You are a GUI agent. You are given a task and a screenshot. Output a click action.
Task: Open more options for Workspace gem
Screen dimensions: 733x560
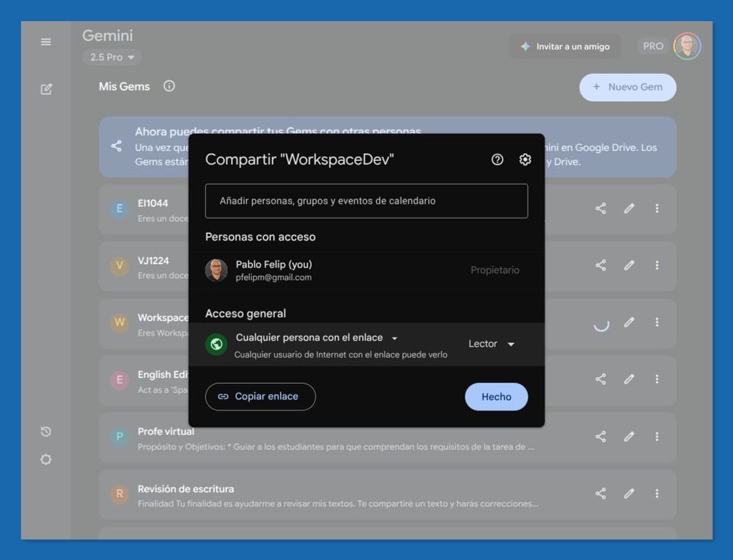tap(657, 322)
